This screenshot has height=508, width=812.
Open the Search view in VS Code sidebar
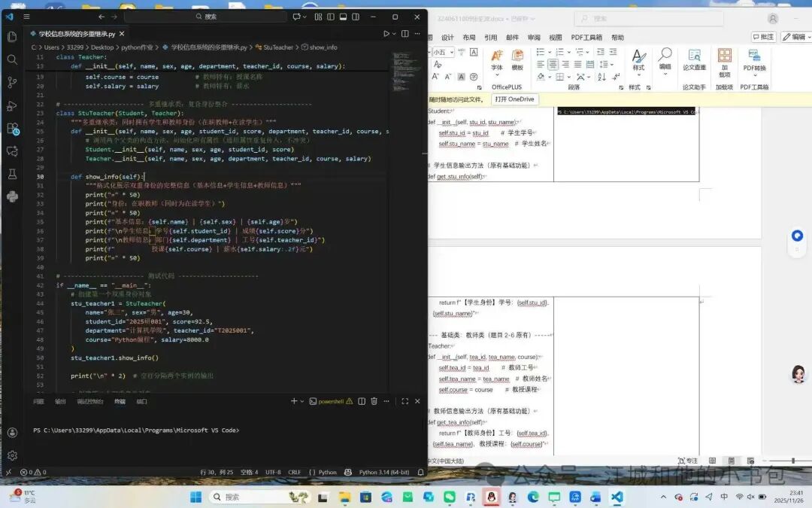12,59
